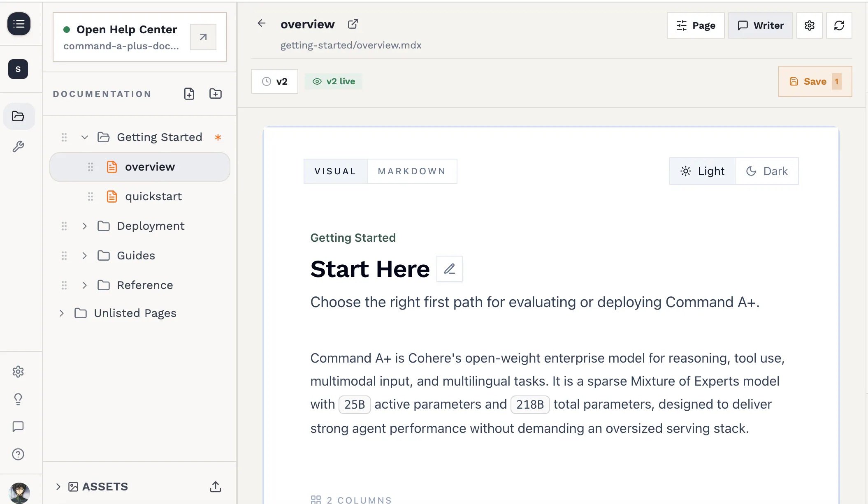The image size is (868, 504).
Task: Create a new documentation folder
Action: [x=216, y=94]
